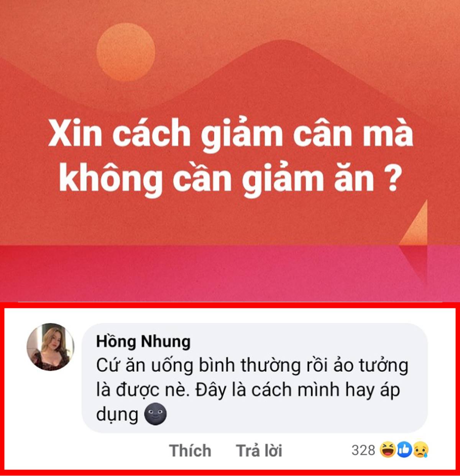Click the blue thumbs-up Like reaction icon

(x=404, y=450)
